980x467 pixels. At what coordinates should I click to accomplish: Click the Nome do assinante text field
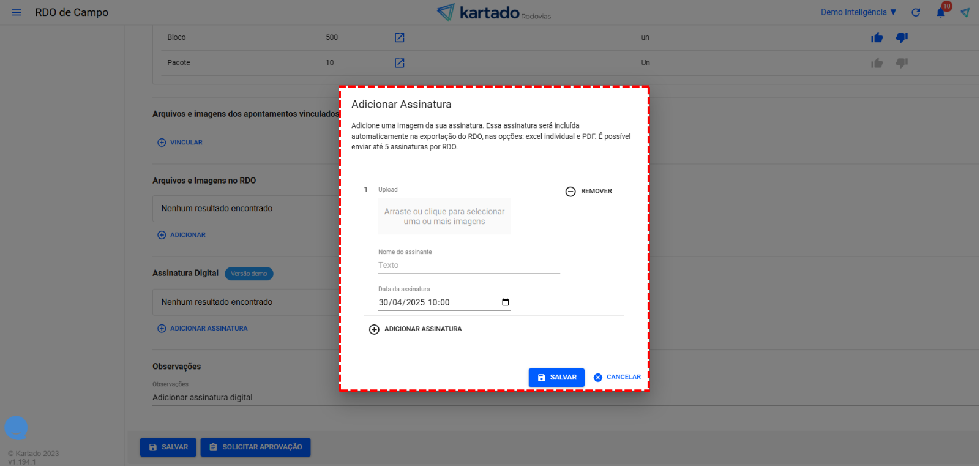pyautogui.click(x=469, y=266)
